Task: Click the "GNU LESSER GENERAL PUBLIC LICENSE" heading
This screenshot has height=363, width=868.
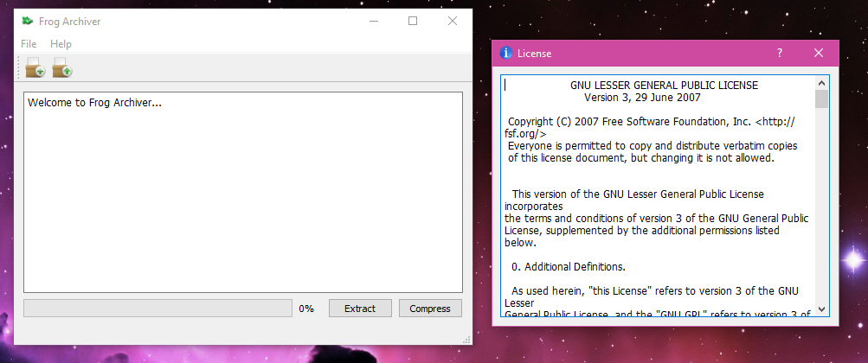Action: click(x=664, y=86)
